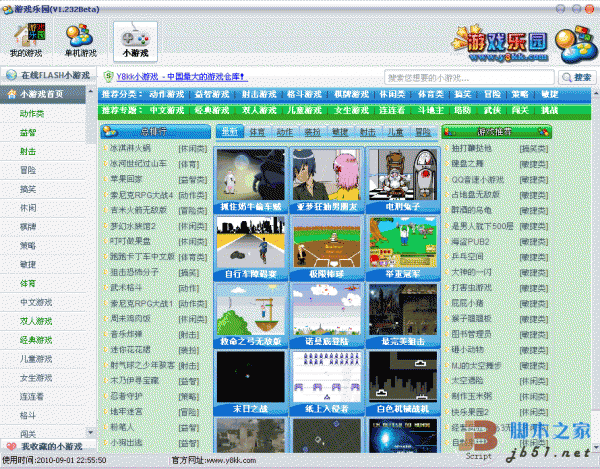The width and height of the screenshot is (600, 469).
Task: Open thumbnail of 救命之弓无敌版
Action: [x=251, y=309]
